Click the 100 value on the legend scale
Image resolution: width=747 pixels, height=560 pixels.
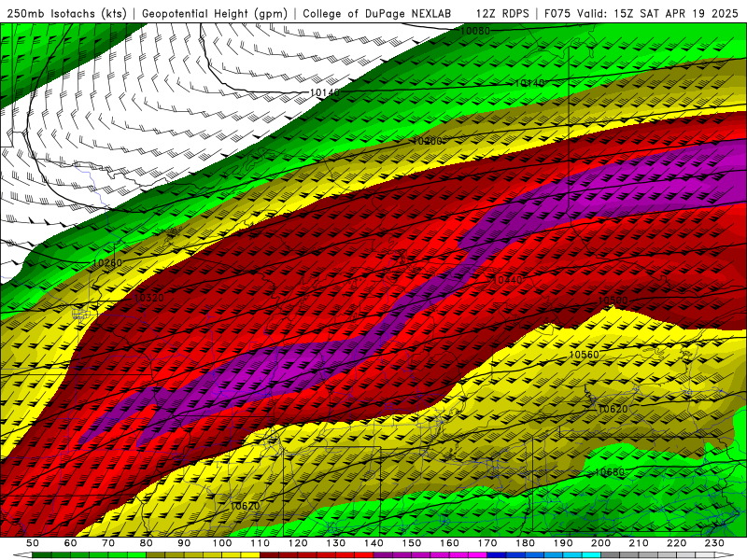pos(222,543)
